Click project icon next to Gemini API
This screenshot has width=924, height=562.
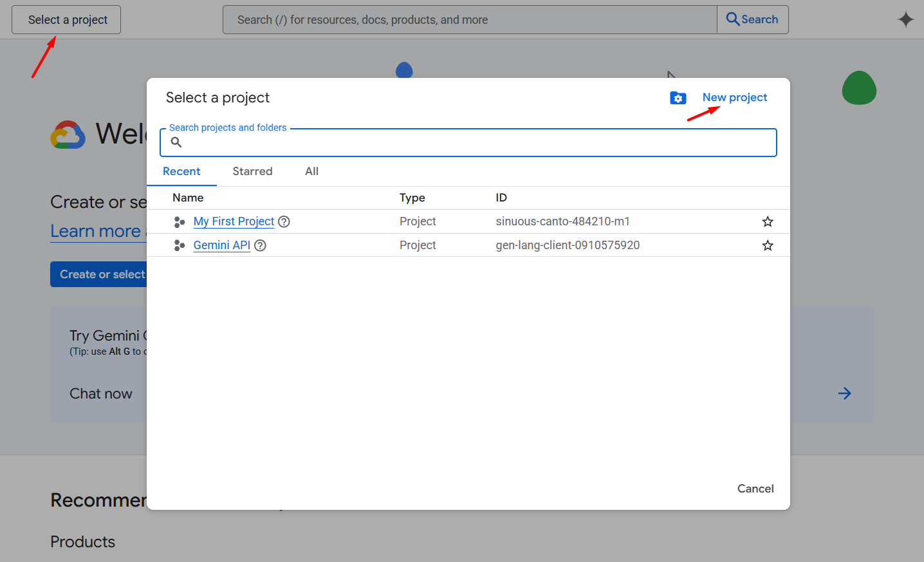tap(180, 245)
